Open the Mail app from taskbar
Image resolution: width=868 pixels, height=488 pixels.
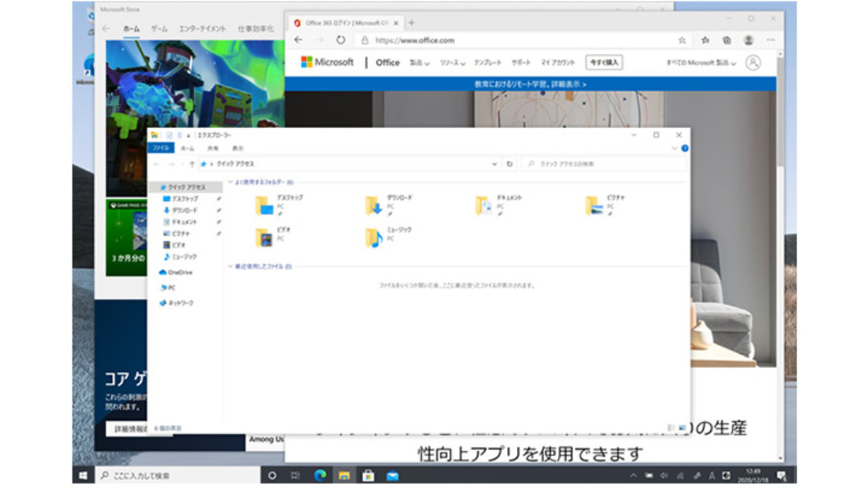tap(392, 476)
